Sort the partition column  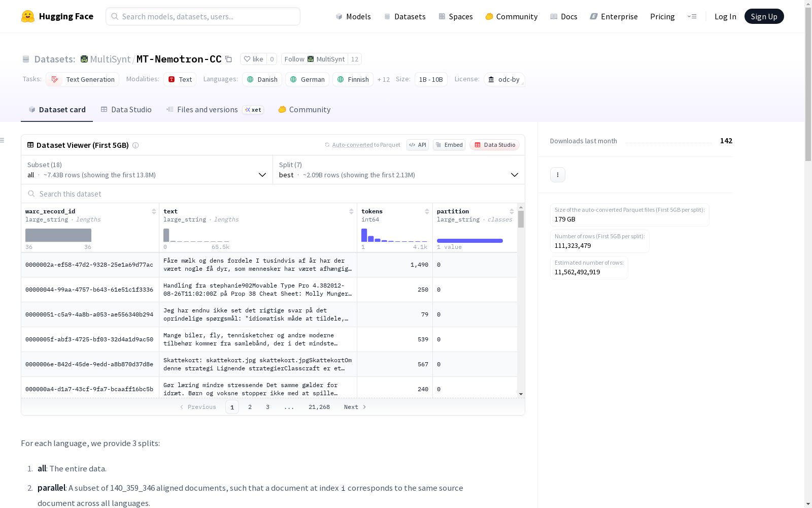click(x=512, y=211)
